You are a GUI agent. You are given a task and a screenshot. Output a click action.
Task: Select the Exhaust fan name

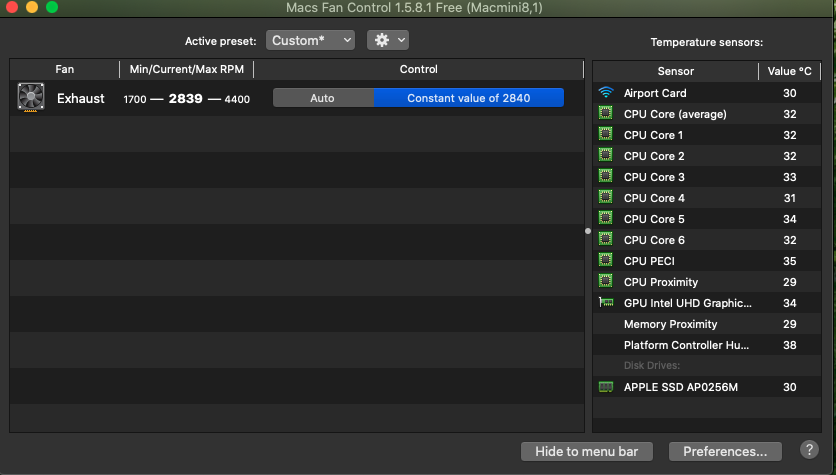point(81,99)
